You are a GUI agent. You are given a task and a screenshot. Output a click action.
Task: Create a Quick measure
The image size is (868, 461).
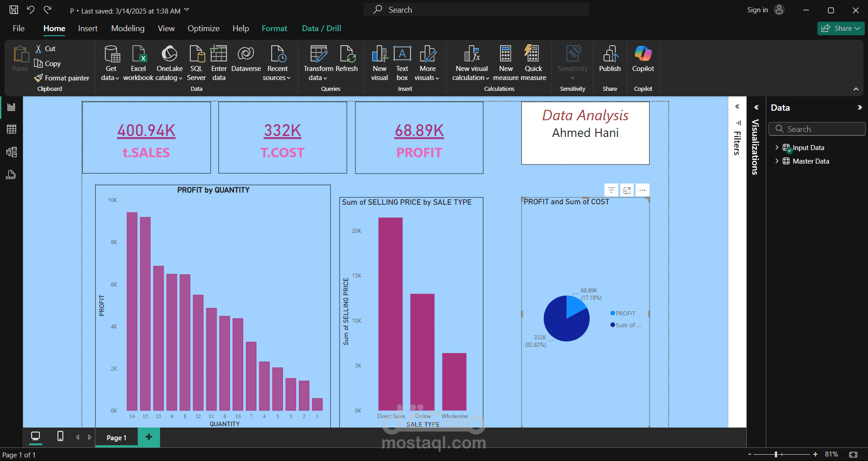click(x=533, y=63)
